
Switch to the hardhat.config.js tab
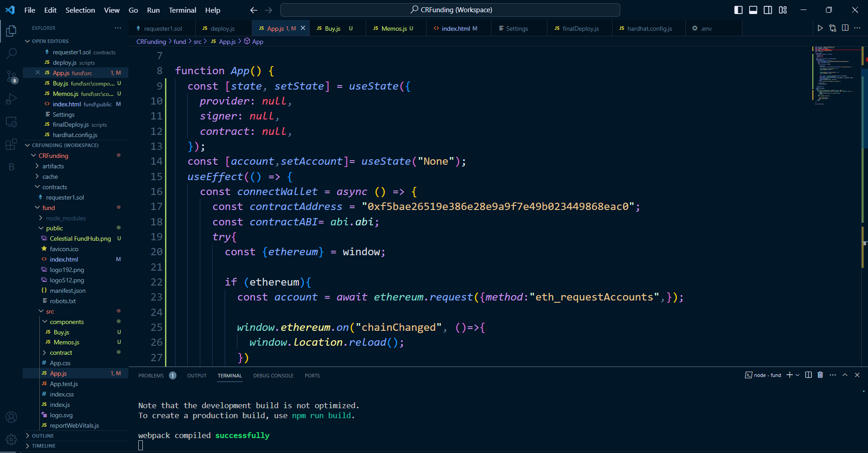pyautogui.click(x=650, y=28)
